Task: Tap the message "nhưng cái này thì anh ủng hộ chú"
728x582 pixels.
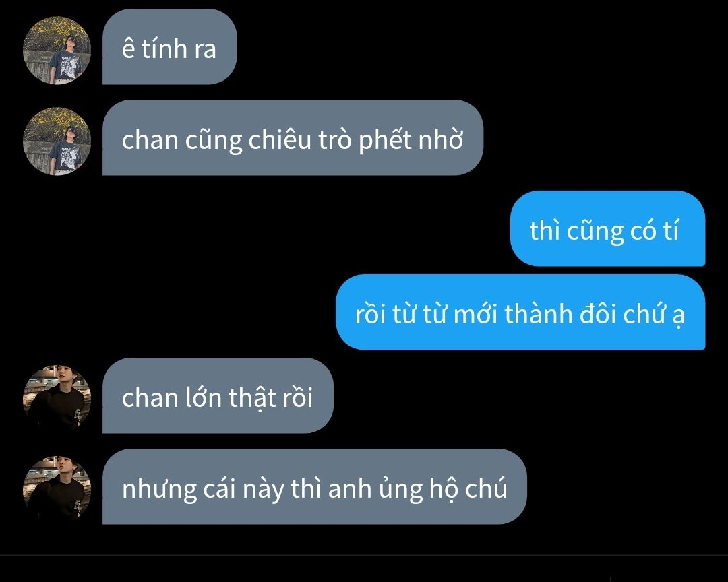Action: click(314, 486)
